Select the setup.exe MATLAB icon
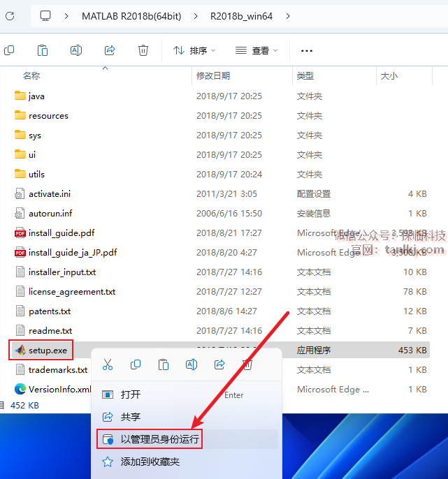448x479 pixels. point(20,350)
